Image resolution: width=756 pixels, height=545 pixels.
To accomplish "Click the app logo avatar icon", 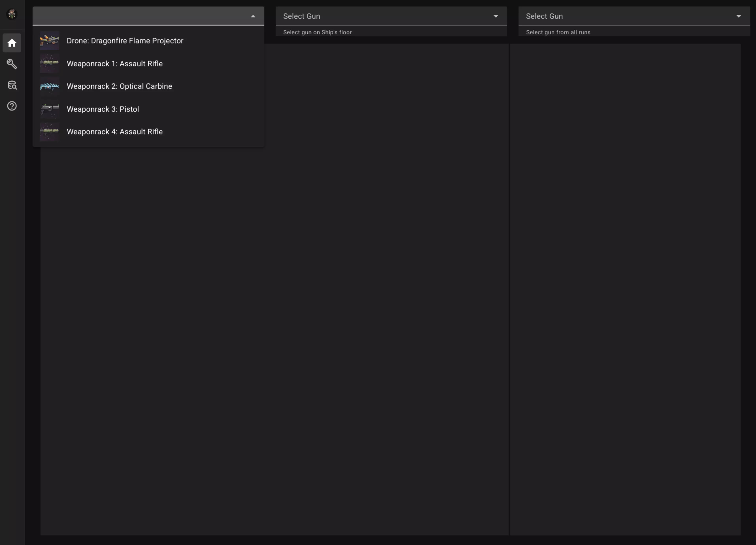I will [12, 14].
